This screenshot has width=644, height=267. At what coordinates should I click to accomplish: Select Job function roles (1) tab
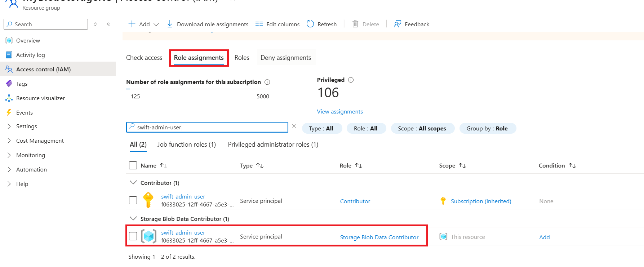[187, 144]
